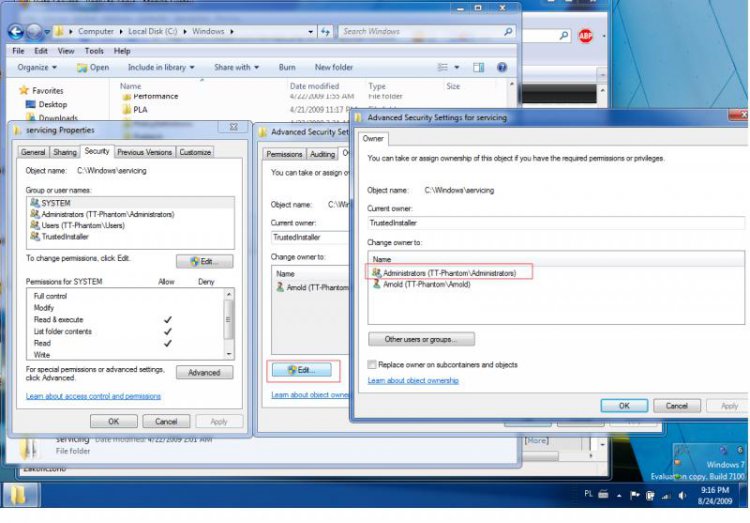The width and height of the screenshot is (750, 523).
Task: Click the change view icon in Explorer toolbar
Action: pos(443,67)
